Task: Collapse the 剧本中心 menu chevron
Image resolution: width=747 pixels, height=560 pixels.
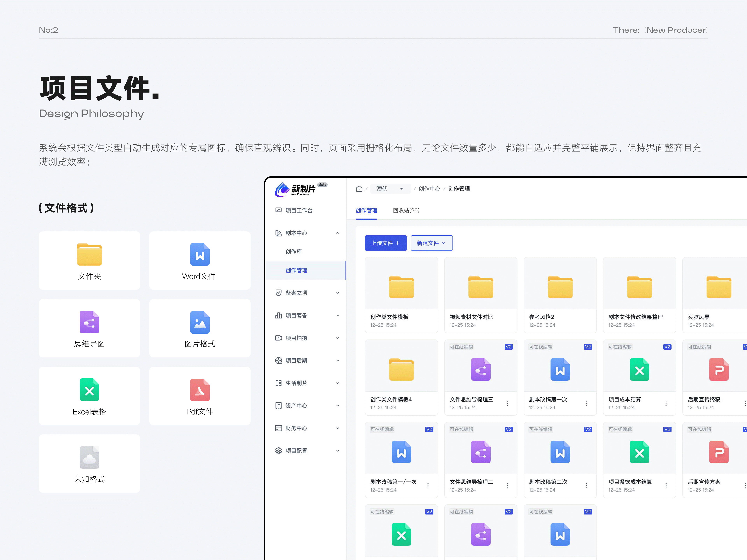Action: coord(337,233)
